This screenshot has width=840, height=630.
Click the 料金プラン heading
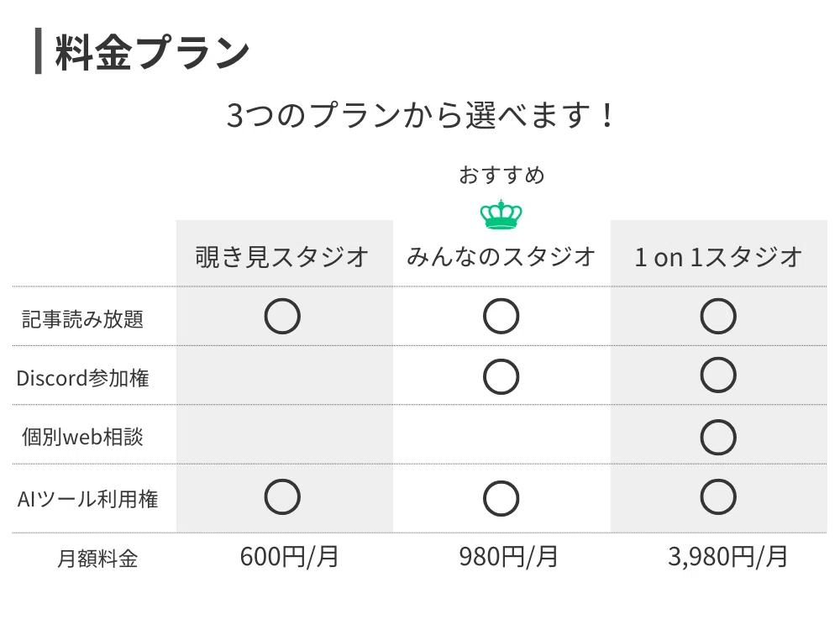tap(153, 52)
